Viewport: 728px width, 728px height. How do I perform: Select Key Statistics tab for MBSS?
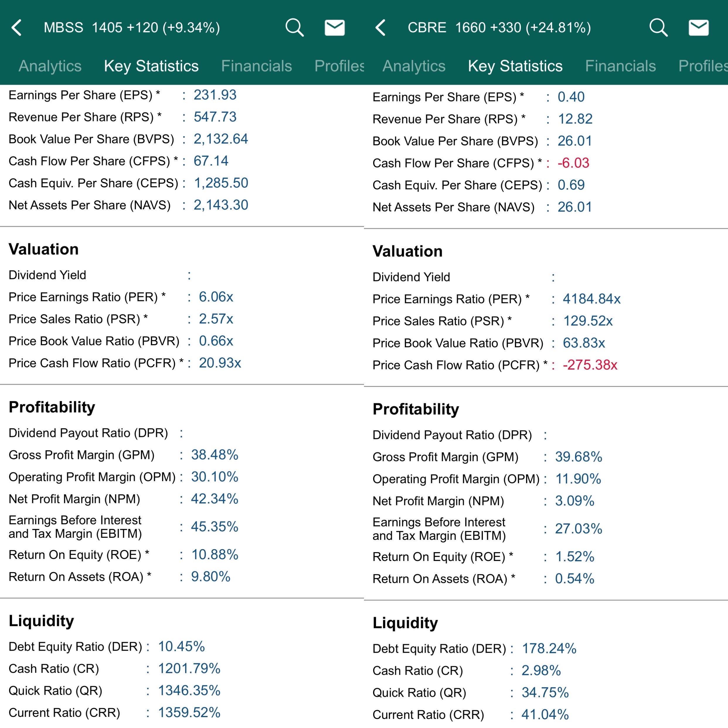click(151, 66)
